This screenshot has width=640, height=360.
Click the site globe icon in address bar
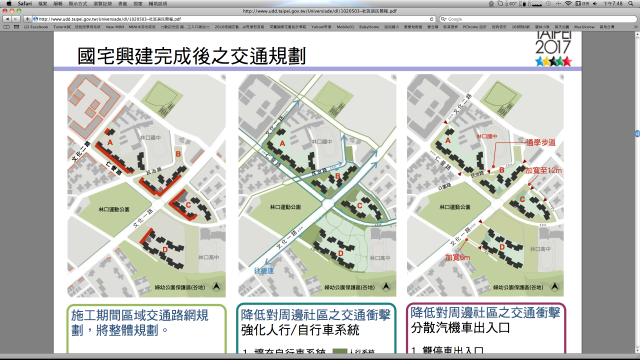(36, 19)
